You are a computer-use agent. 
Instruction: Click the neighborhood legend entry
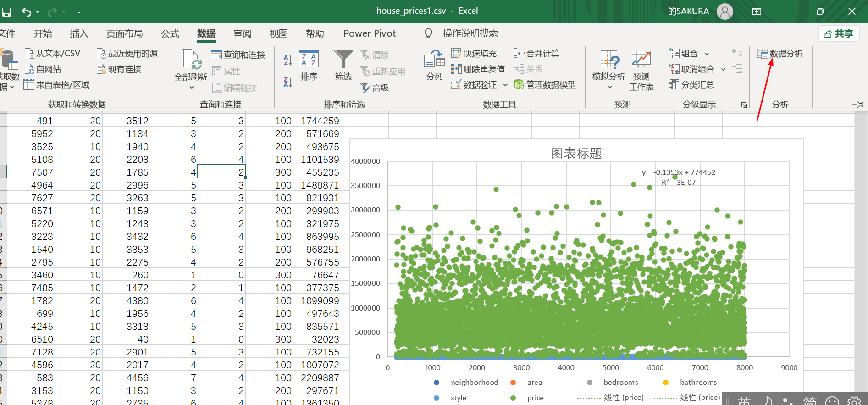[466, 383]
